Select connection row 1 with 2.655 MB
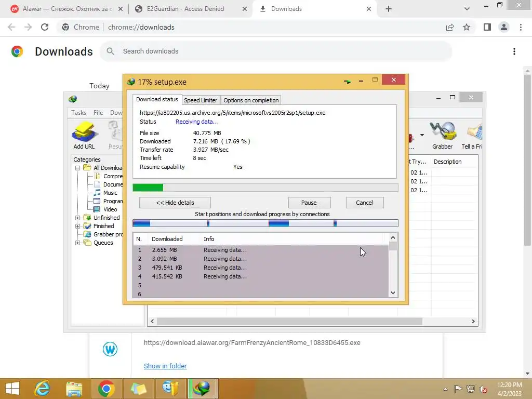 point(261,250)
